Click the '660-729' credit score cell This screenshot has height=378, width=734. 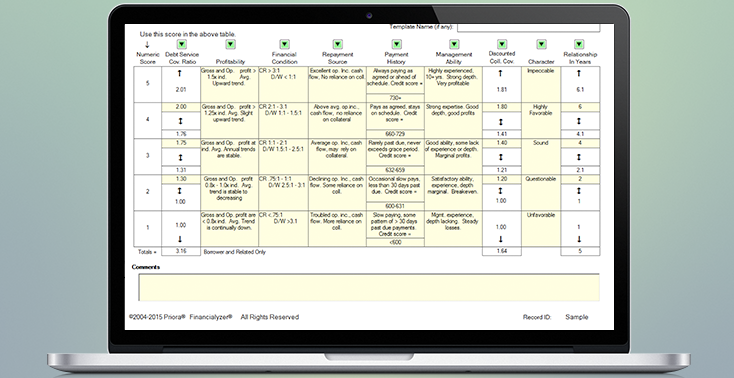pyautogui.click(x=396, y=134)
